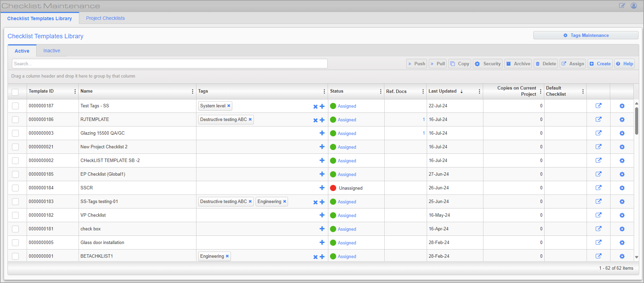Open settings gear for row 0000000187
This screenshot has width=644, height=283.
click(x=622, y=106)
